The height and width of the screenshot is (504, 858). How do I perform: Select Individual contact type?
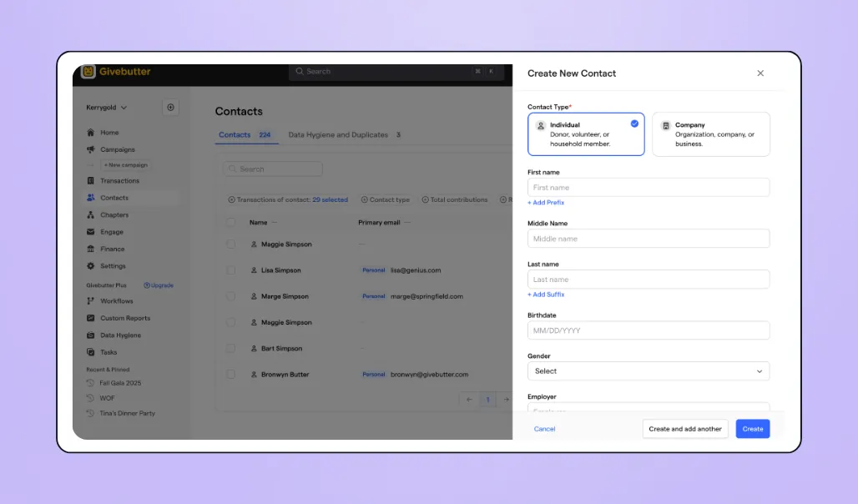(586, 134)
